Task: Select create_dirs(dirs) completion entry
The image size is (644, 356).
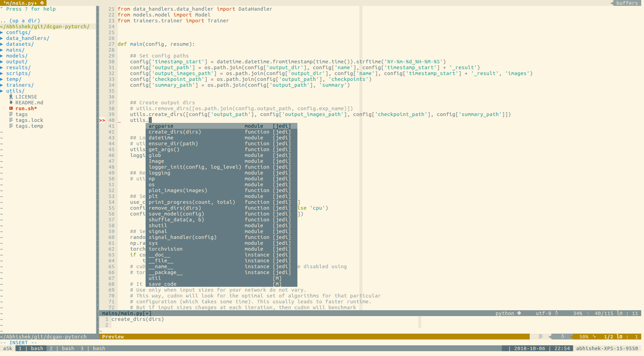Action: [221, 132]
